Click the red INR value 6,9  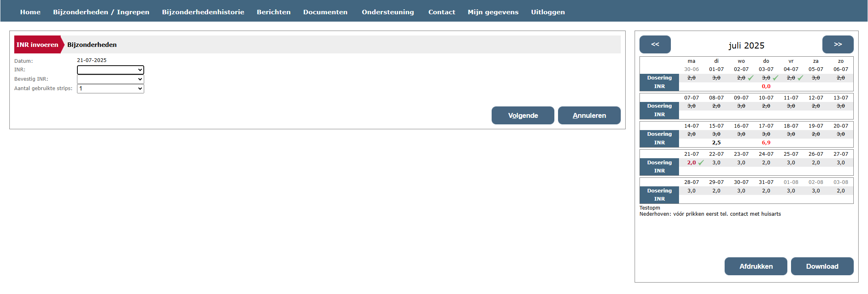coord(766,143)
